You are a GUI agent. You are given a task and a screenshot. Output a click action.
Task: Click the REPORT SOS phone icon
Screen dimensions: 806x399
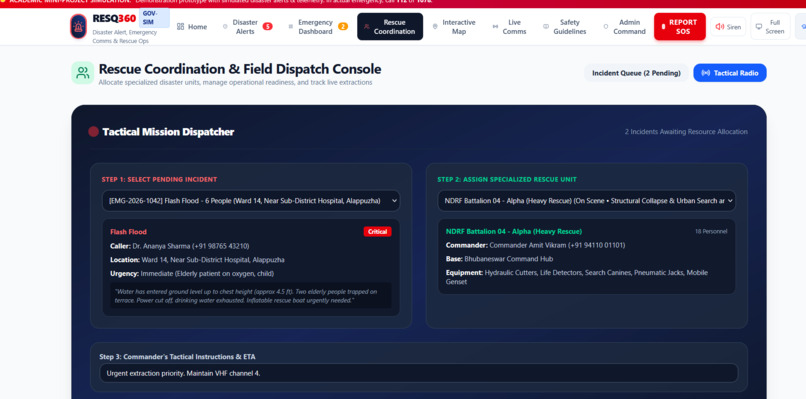coord(664,27)
